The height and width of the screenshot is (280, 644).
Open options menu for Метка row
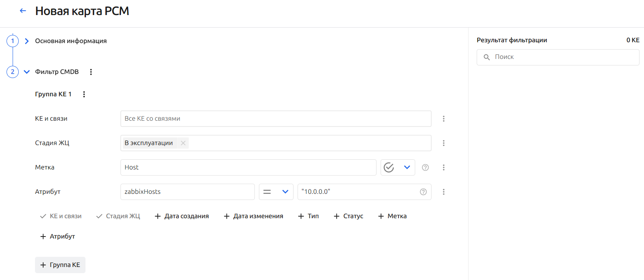click(x=444, y=167)
